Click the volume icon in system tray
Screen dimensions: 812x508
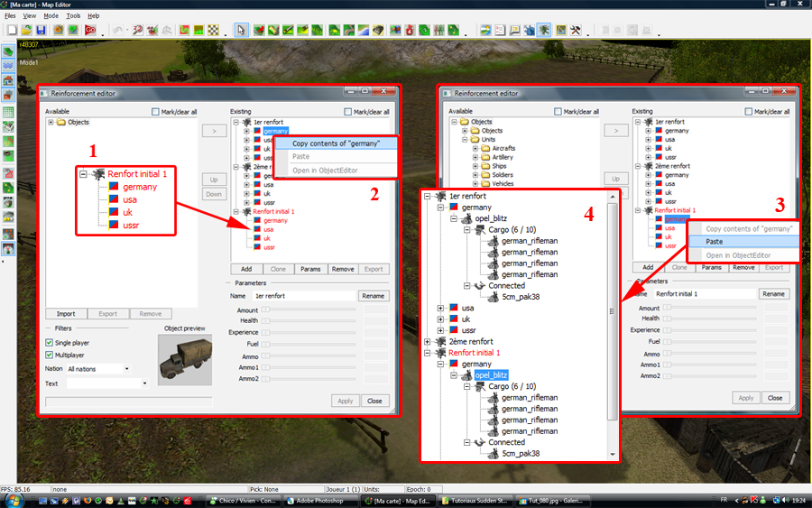(786, 500)
